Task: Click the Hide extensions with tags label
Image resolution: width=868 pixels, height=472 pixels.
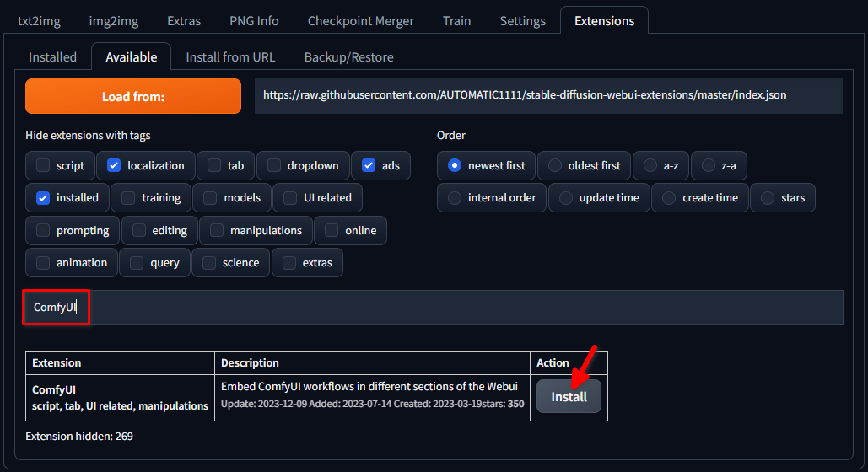Action: click(88, 135)
